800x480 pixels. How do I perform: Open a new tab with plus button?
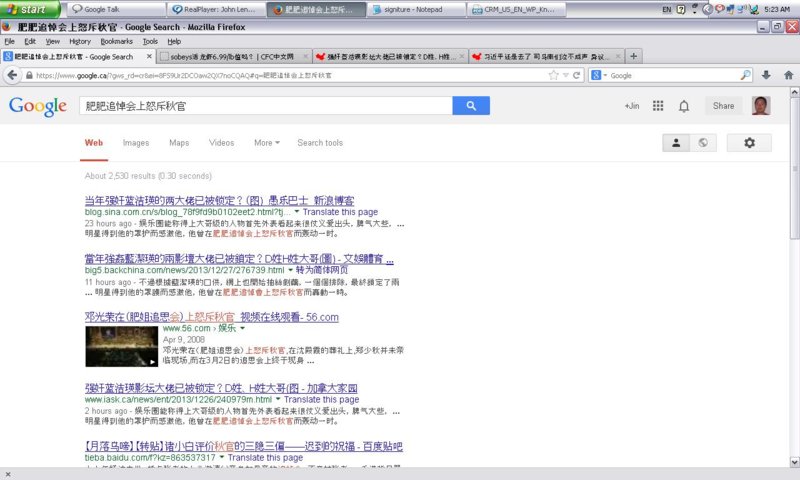pos(633,56)
